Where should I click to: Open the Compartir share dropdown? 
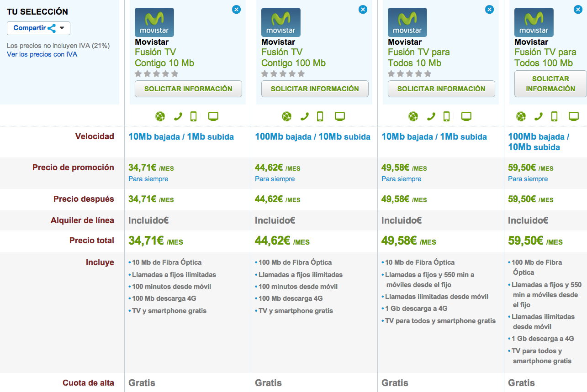point(38,28)
